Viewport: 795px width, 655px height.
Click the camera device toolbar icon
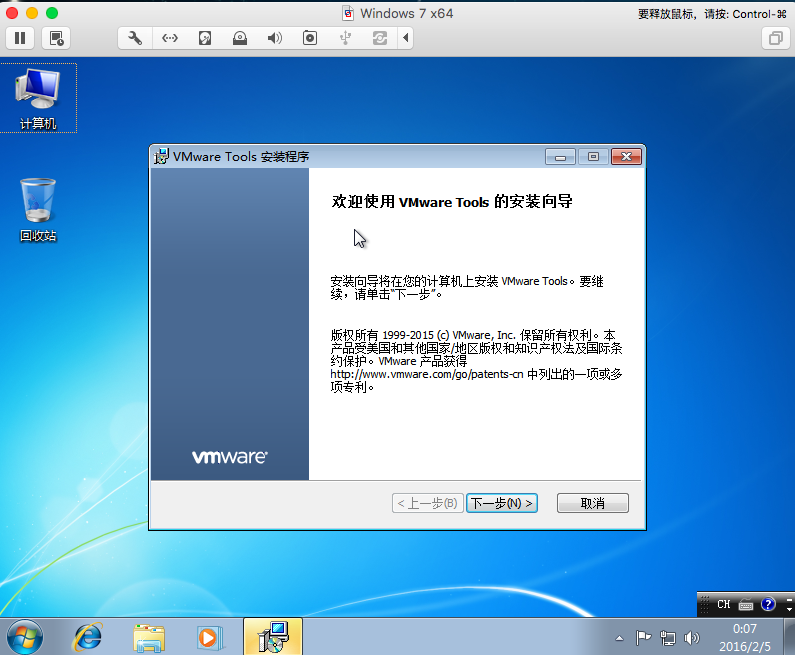tap(310, 38)
